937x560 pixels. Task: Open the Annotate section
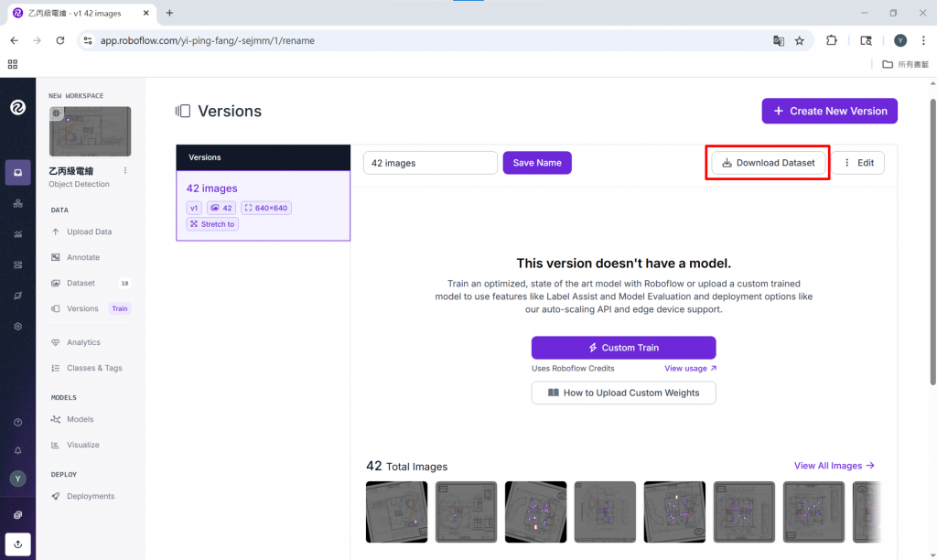click(83, 258)
